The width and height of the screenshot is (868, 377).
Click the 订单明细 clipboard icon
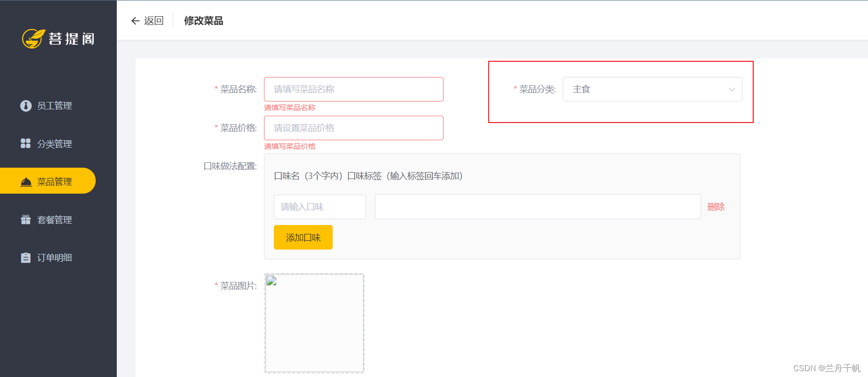pos(26,257)
